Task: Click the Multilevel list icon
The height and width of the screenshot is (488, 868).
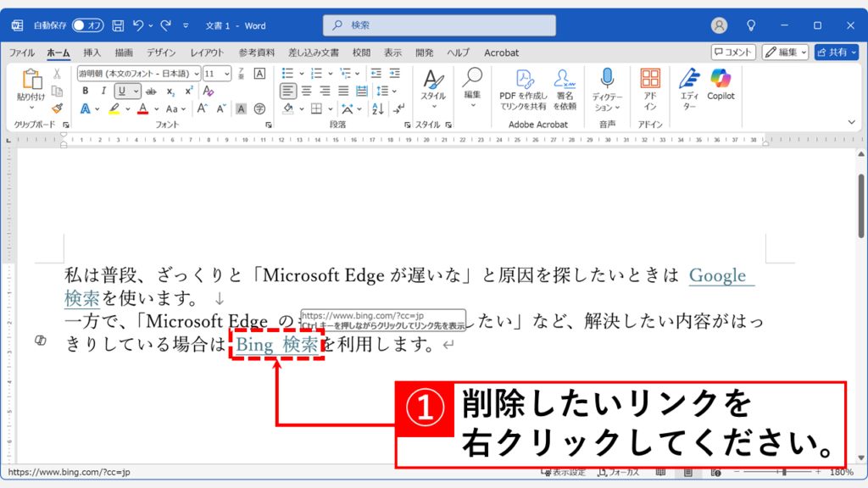Action: (346, 74)
